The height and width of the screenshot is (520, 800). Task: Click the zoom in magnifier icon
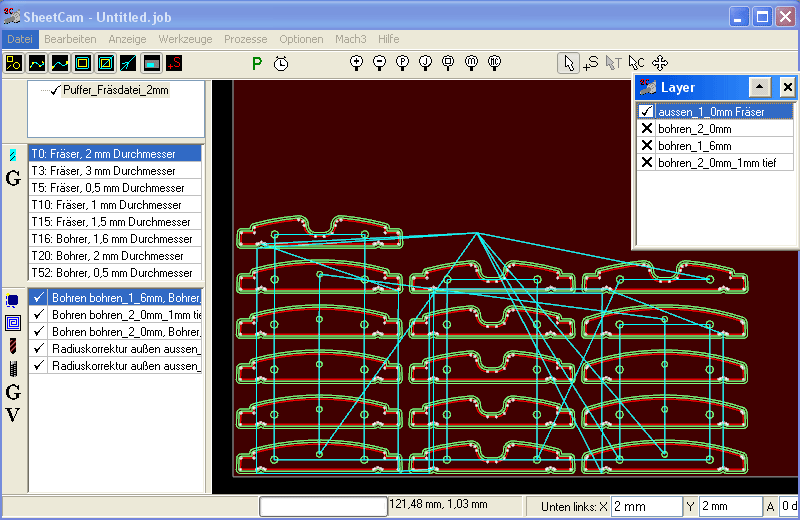tap(356, 63)
